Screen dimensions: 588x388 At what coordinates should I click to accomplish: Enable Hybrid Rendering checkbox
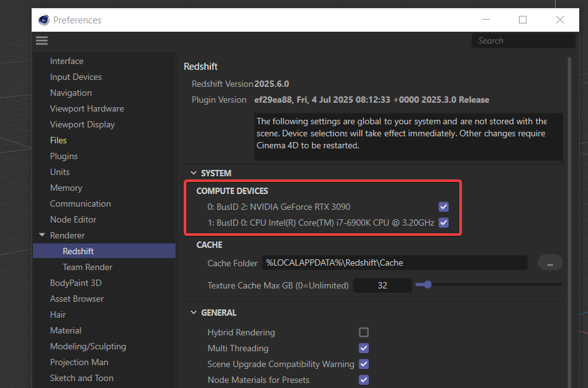[x=364, y=332]
